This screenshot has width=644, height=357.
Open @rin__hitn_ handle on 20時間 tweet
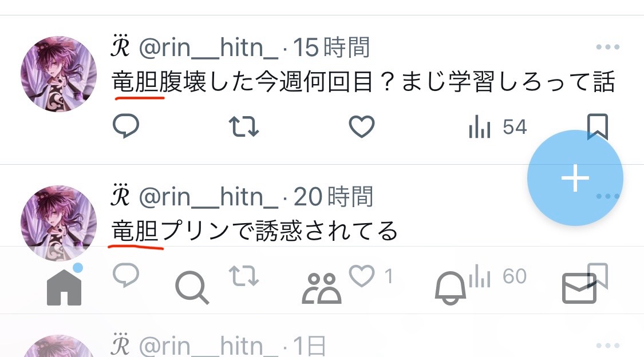(x=208, y=197)
